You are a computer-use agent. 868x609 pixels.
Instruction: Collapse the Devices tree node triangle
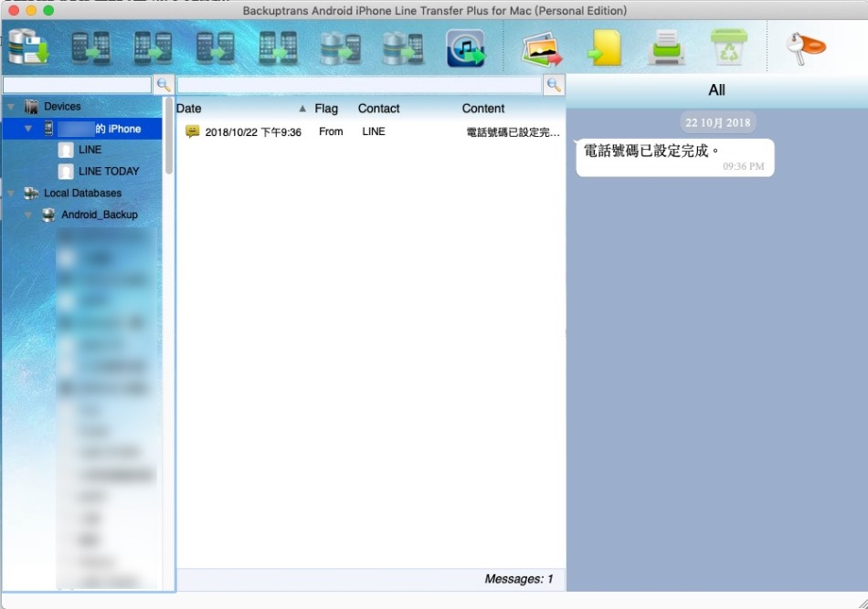[x=11, y=106]
